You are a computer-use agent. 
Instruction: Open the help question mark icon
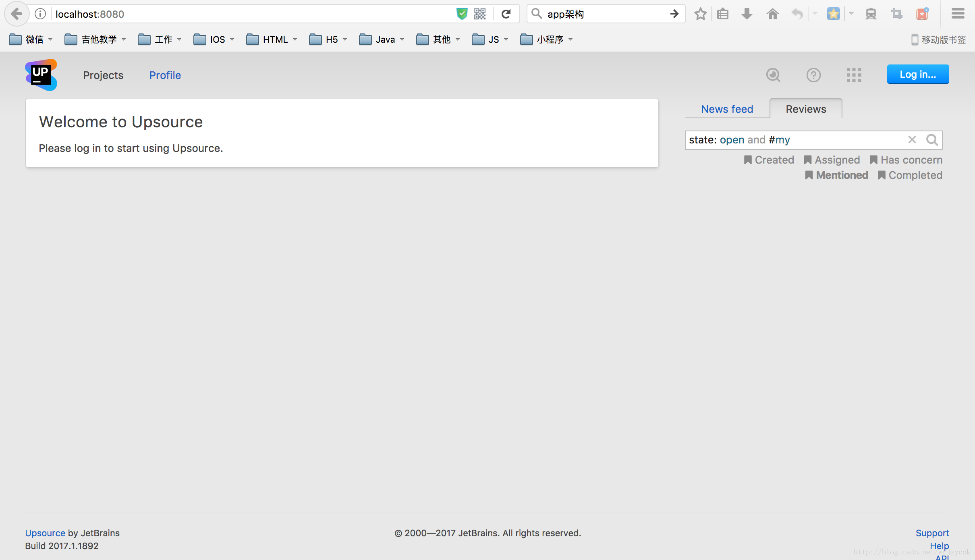tap(813, 75)
